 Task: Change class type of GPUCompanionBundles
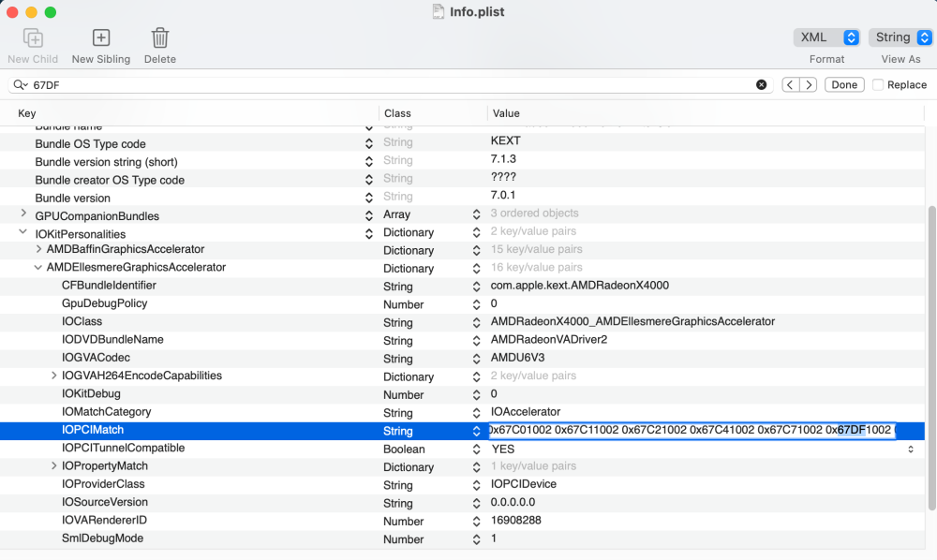click(x=476, y=214)
